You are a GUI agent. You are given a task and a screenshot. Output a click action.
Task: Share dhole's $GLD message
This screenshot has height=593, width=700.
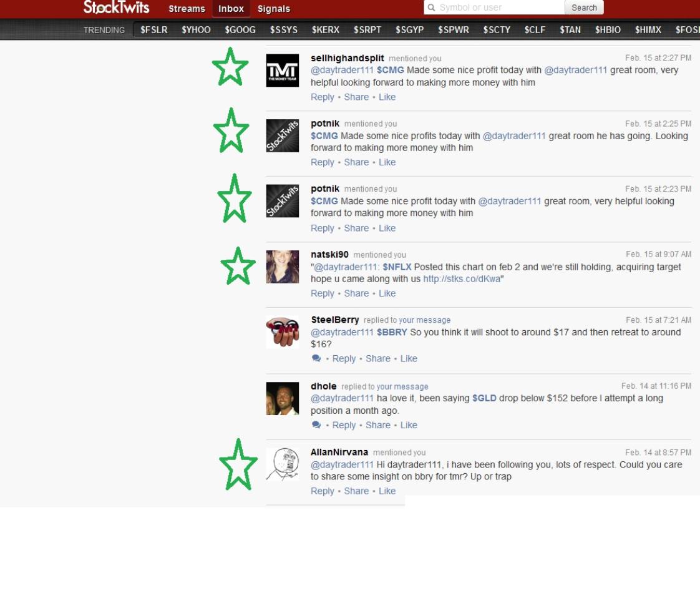[x=377, y=425]
